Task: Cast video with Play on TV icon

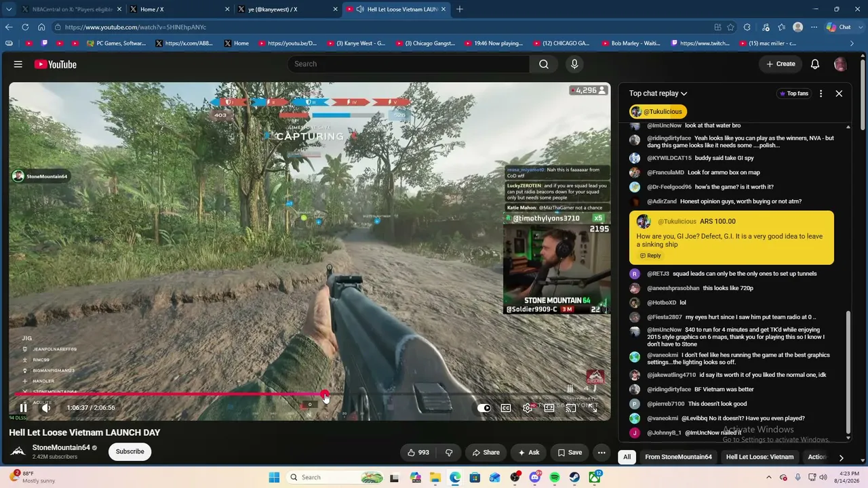Action: [x=571, y=408]
